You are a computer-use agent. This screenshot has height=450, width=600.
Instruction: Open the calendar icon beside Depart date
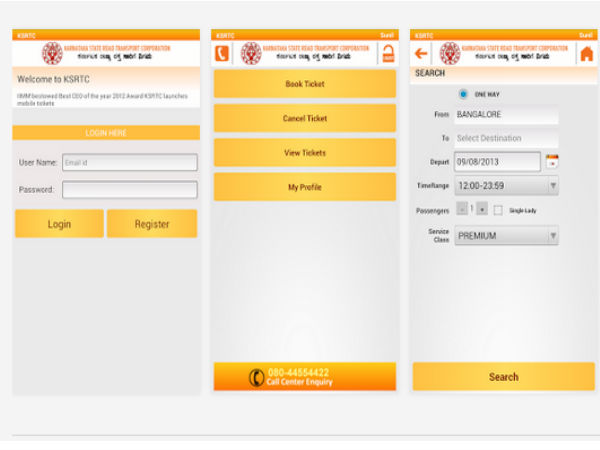click(x=551, y=161)
